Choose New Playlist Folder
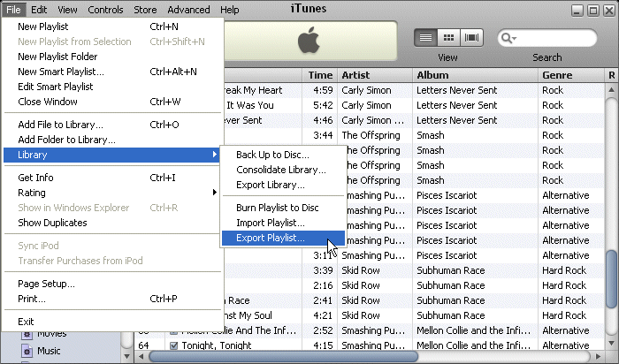This screenshot has height=364, width=619. click(112, 57)
